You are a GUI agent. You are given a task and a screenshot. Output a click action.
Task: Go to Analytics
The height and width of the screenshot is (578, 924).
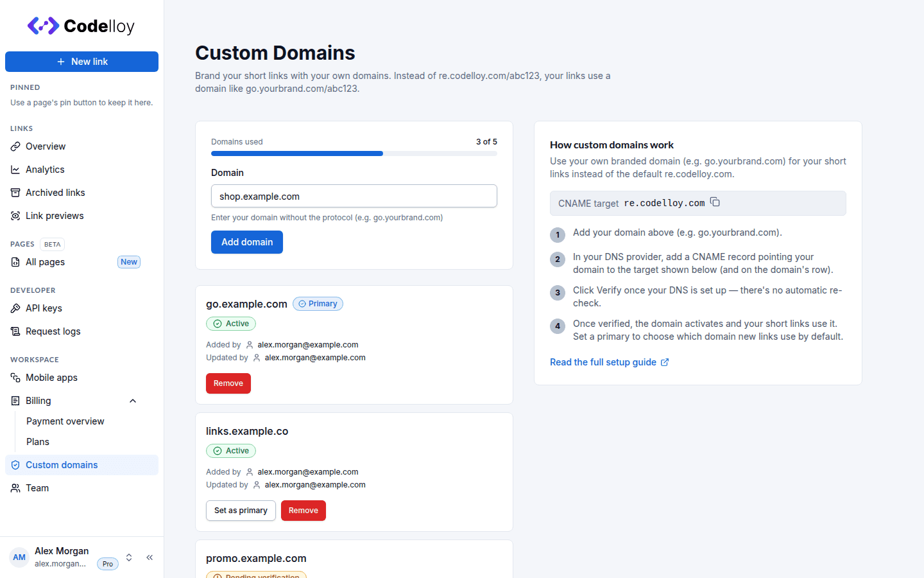[81, 170]
